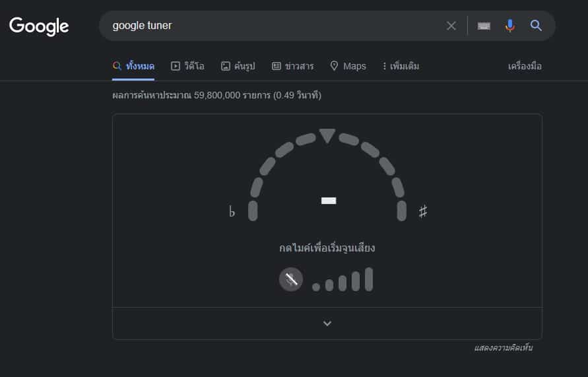Viewport: 588px width, 377px height.
Task: Click the tuner center pointer triangle
Action: click(327, 135)
